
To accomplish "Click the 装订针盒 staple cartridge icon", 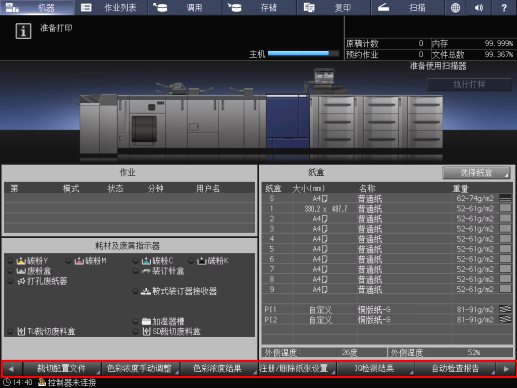I will [146, 271].
